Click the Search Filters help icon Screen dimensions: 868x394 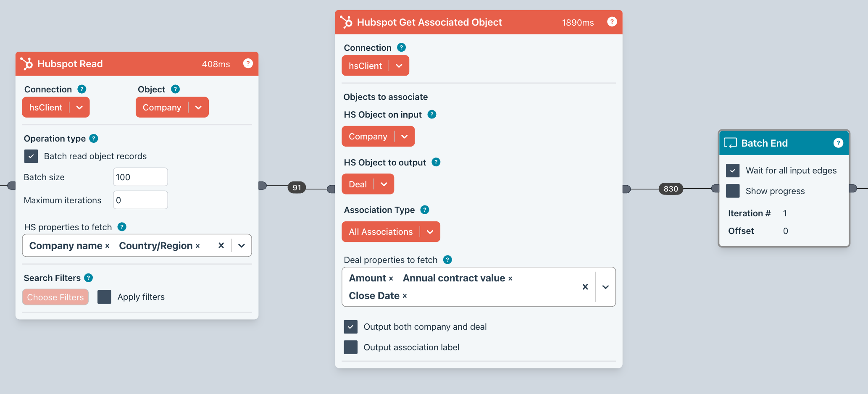(88, 278)
